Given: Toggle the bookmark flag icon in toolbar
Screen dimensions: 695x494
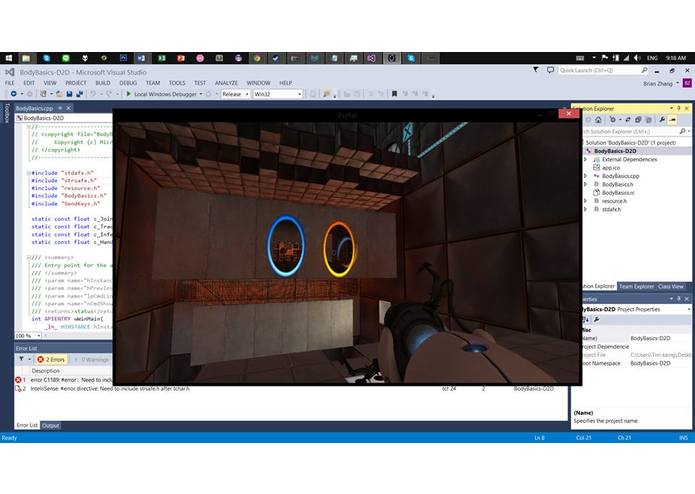Looking at the screenshot, I should [394, 93].
